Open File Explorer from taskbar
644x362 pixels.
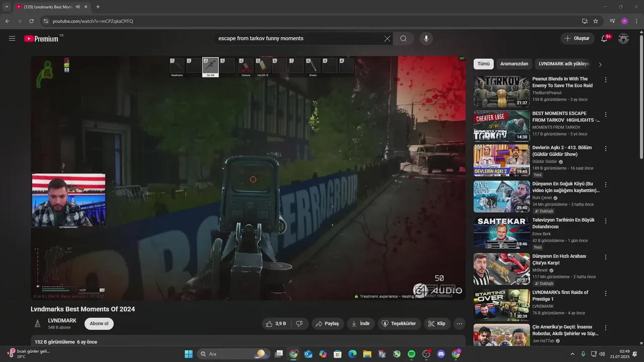367,354
